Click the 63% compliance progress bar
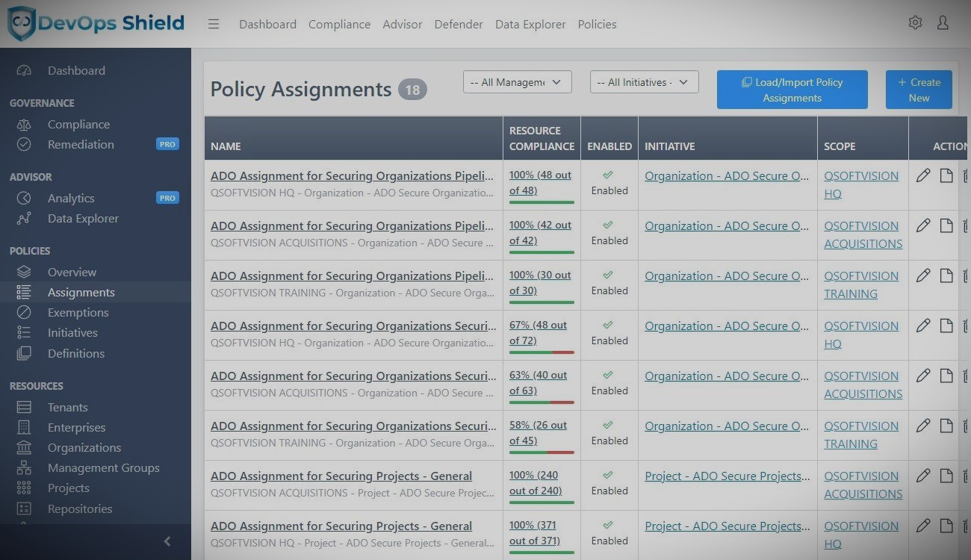This screenshot has height=560, width=971. [542, 402]
